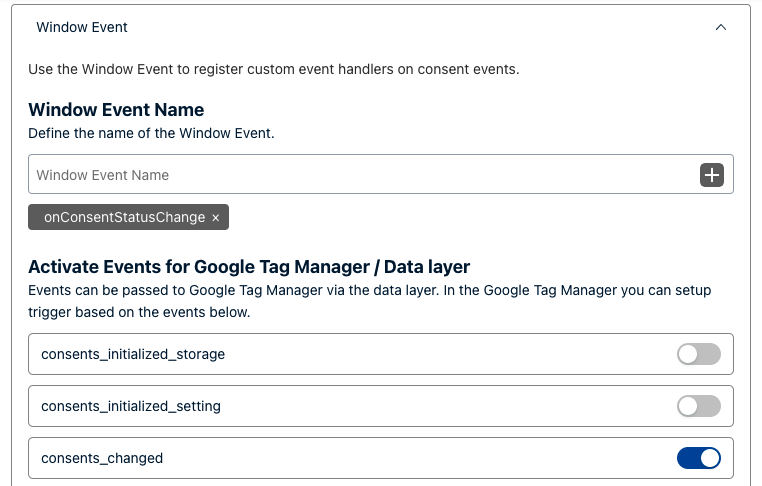This screenshot has height=486, width=762.
Task: Remove onConsentStatusChange tag with x icon
Action: (x=216, y=218)
